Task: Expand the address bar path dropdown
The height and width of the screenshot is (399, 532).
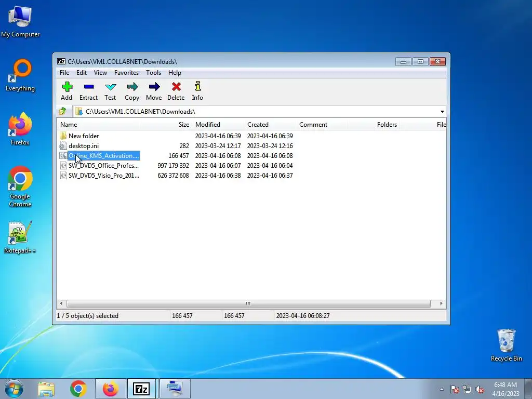Action: (x=442, y=112)
